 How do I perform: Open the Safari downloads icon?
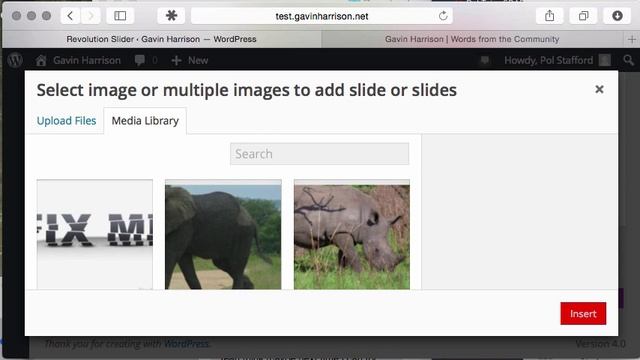click(617, 16)
